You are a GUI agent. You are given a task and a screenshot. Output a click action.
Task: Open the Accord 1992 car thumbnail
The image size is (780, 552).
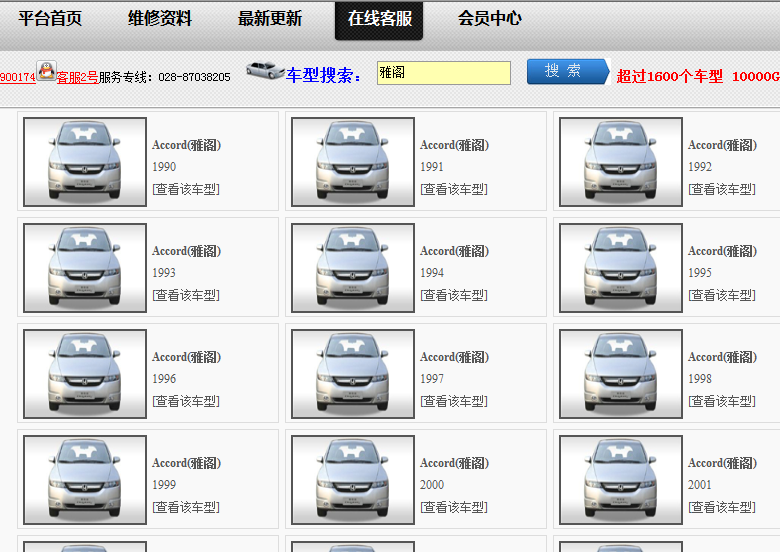[621, 162]
